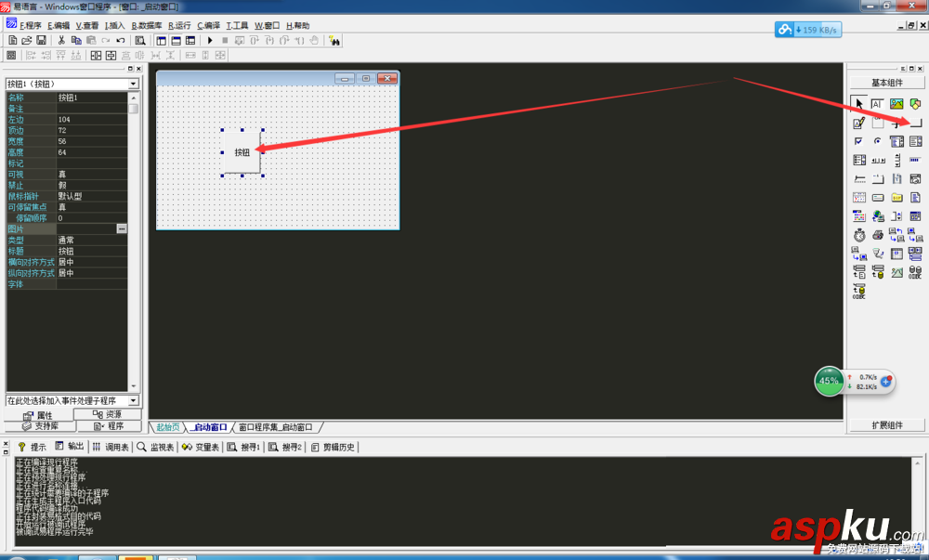This screenshot has height=560, width=929.
Task: Select the checkbox component icon
Action: coord(858,141)
